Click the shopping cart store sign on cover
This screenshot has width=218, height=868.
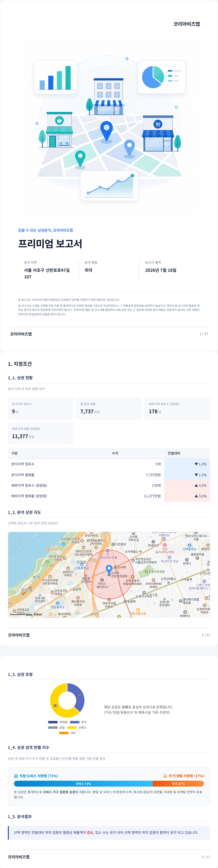tap(158, 124)
